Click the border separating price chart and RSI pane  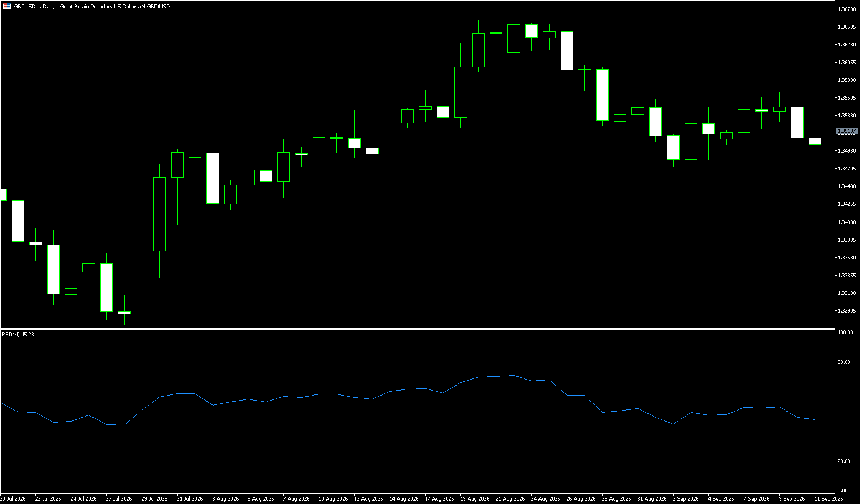(x=418, y=329)
